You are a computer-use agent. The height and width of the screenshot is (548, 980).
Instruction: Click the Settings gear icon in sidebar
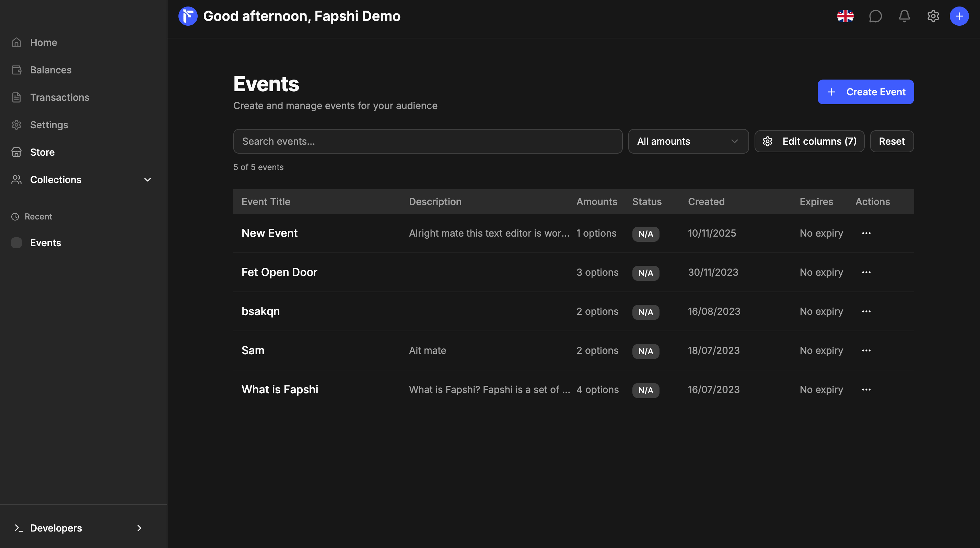[16, 124]
